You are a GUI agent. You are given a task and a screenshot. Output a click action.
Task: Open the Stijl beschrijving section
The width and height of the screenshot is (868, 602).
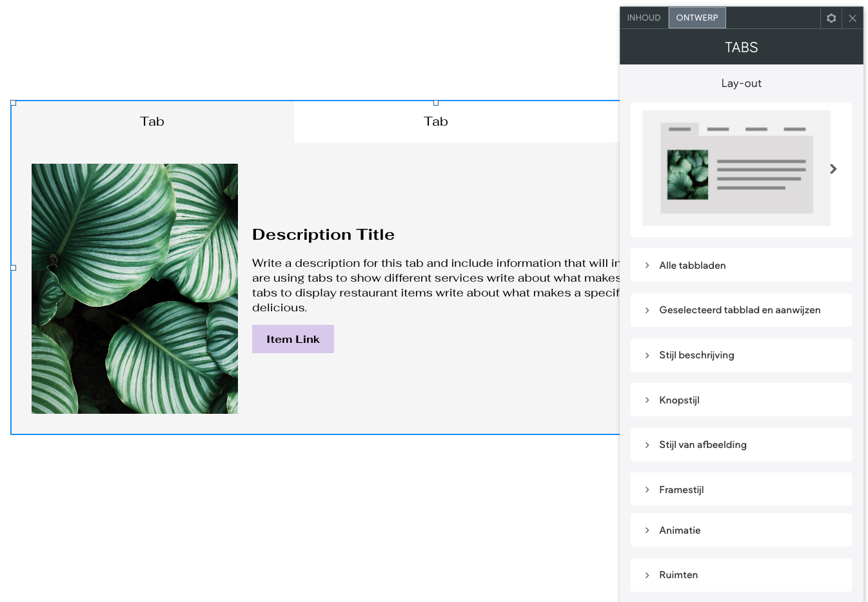pyautogui.click(x=740, y=355)
